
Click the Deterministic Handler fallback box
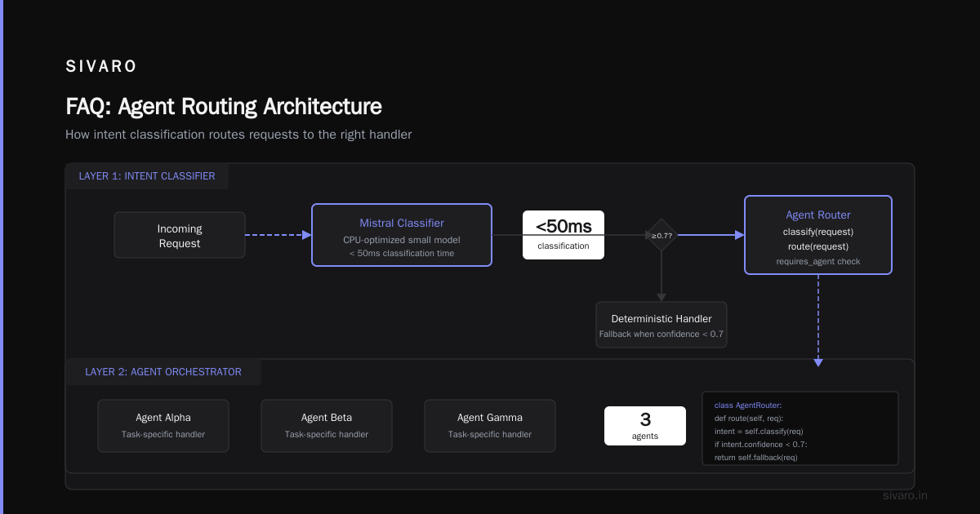pos(661,325)
